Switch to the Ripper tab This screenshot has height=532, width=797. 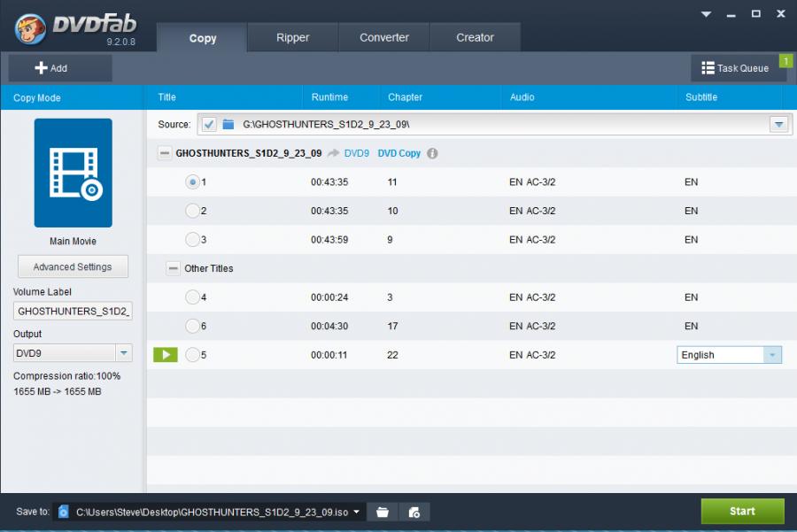point(292,37)
